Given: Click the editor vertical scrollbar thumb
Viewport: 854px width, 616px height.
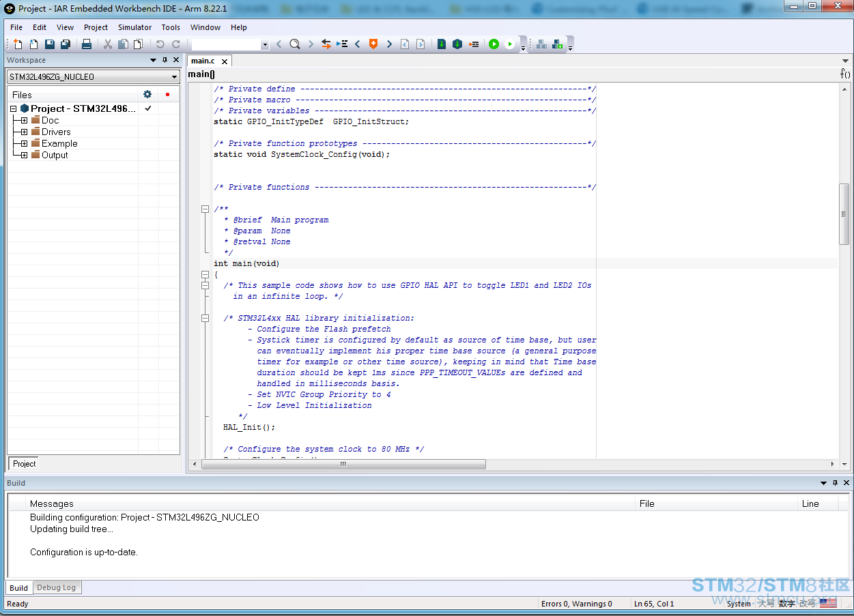Looking at the screenshot, I should (x=844, y=214).
